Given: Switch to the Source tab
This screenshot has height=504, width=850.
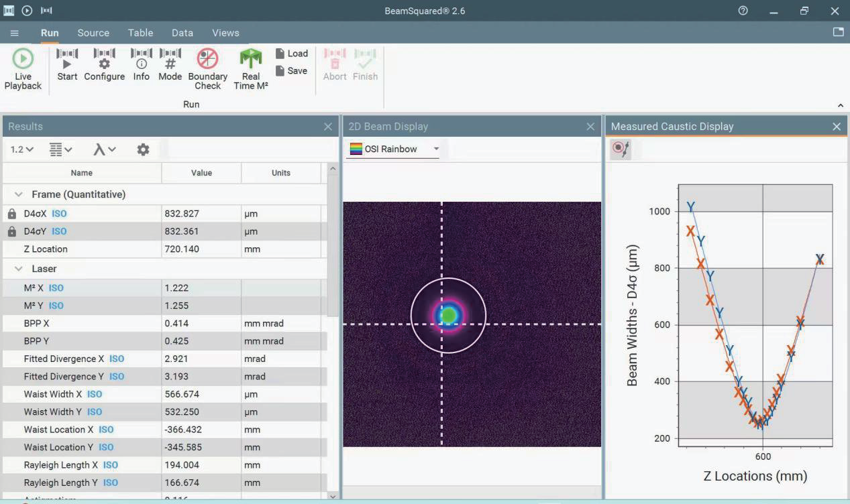Looking at the screenshot, I should point(93,33).
